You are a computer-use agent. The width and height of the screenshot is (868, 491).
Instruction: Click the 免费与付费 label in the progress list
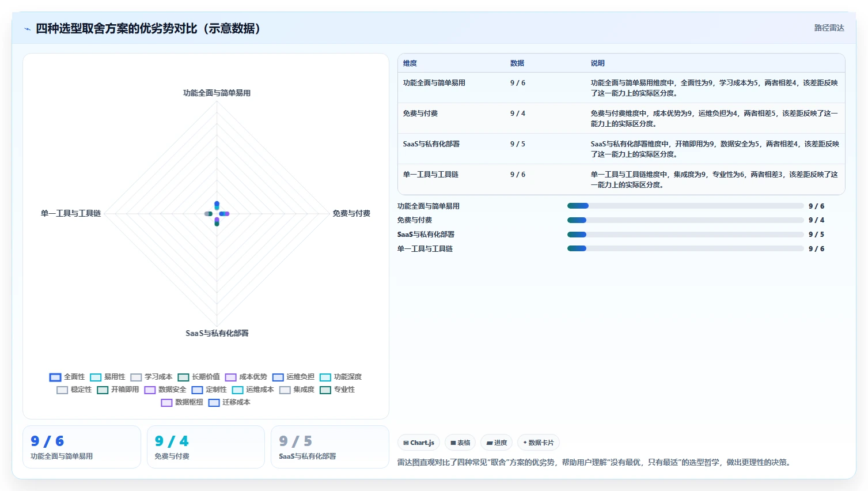(415, 220)
